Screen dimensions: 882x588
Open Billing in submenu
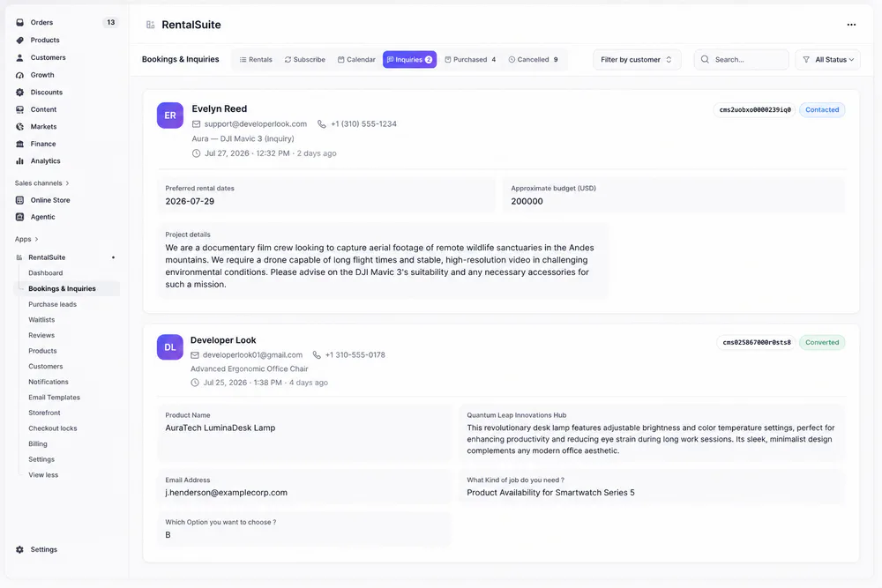click(x=38, y=444)
